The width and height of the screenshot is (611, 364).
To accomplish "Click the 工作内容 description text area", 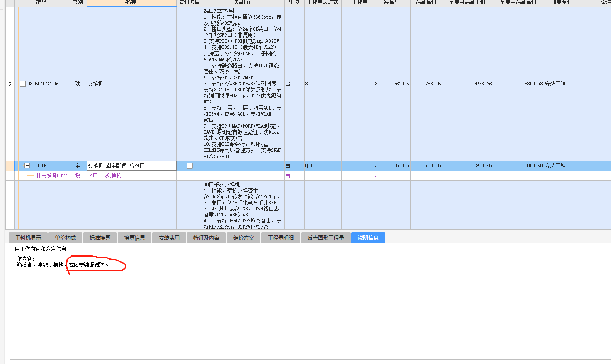I will click(310, 307).
